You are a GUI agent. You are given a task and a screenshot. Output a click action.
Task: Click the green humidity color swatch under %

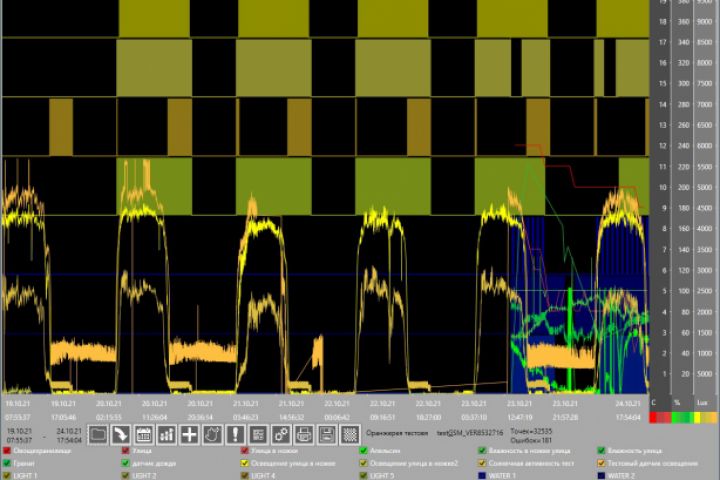click(x=682, y=418)
